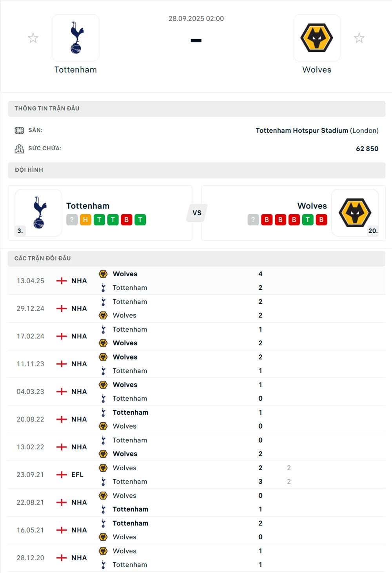Viewport: 392px width, 573px height.
Task: Select the EFL competition label on the 23.09.21 row
Action: coord(78,474)
